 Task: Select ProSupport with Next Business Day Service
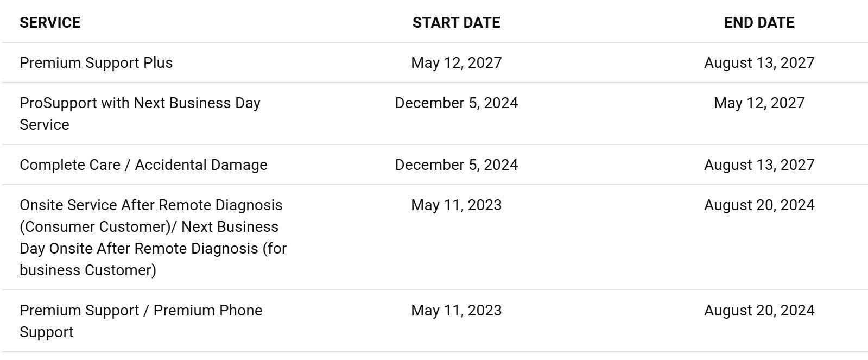140,113
